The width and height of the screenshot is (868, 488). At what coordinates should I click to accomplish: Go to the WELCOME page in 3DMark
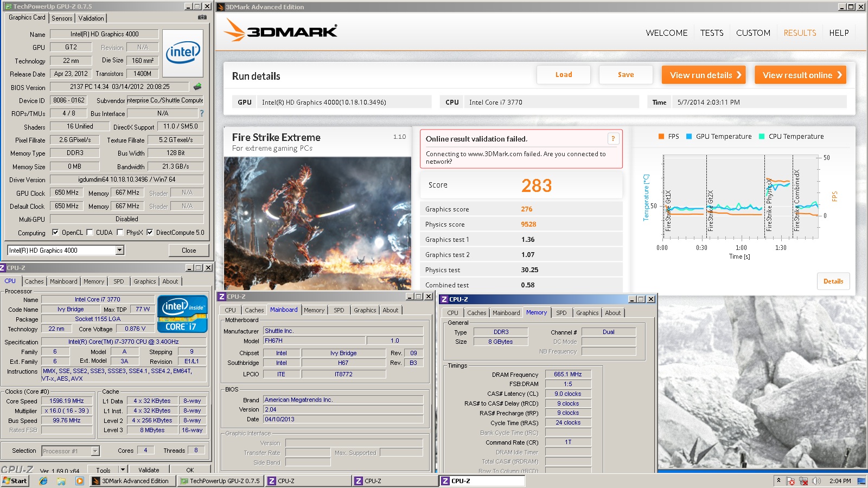click(x=666, y=33)
